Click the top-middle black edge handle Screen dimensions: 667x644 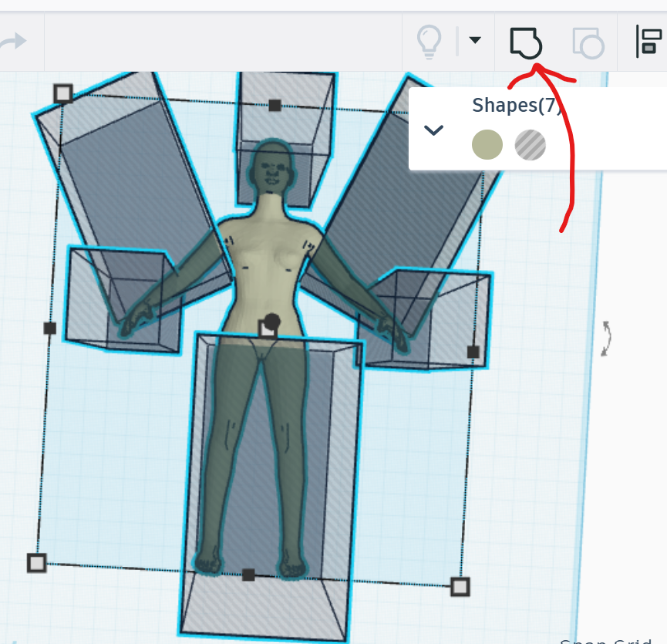pos(275,106)
